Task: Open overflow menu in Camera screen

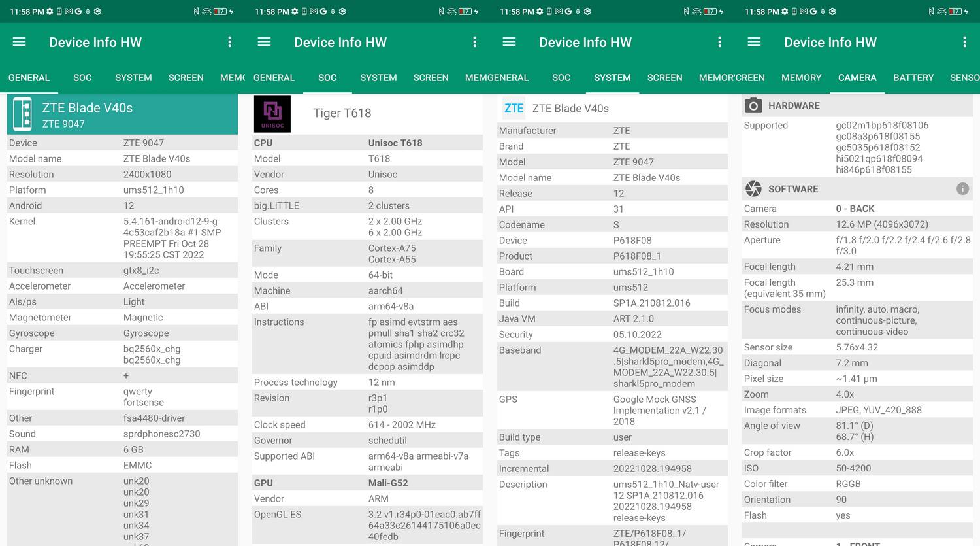Action: [964, 42]
